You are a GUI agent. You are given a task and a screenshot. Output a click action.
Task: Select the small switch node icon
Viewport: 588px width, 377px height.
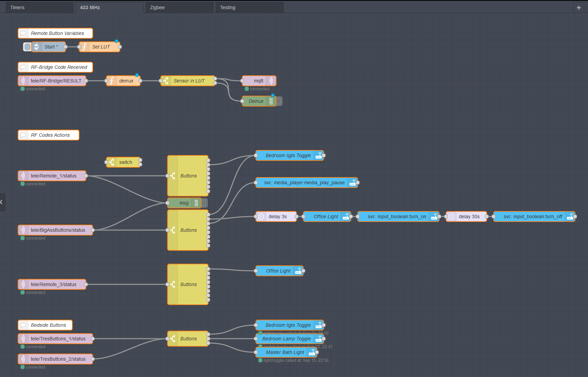(x=112, y=162)
